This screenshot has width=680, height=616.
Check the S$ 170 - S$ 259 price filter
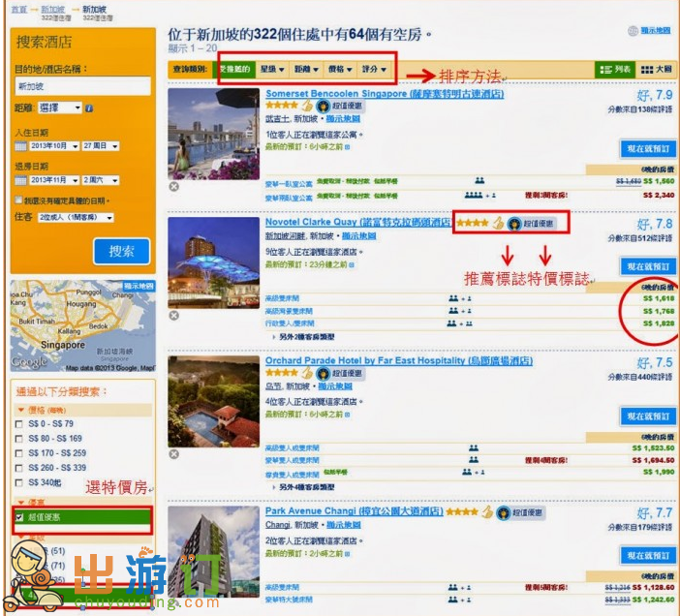click(19, 453)
